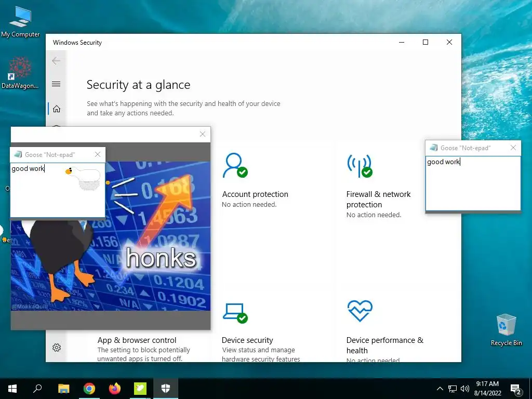Open the hamburger menu in Windows Security

coord(56,84)
